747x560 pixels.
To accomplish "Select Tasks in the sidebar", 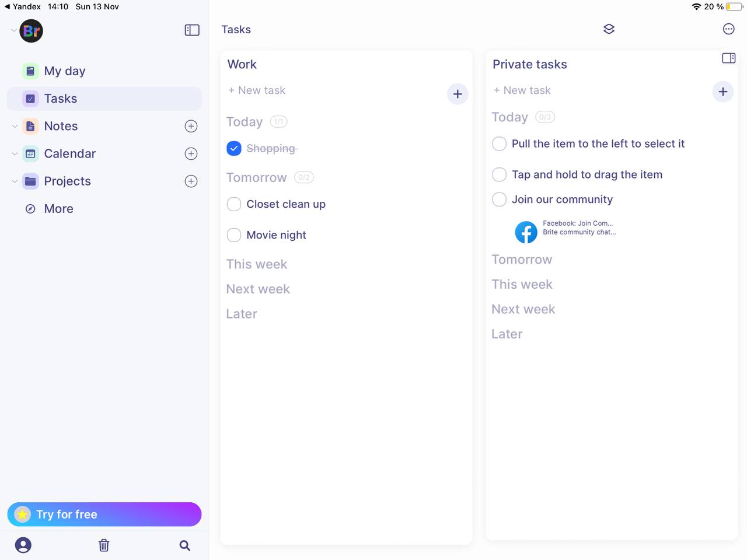I will [x=104, y=99].
